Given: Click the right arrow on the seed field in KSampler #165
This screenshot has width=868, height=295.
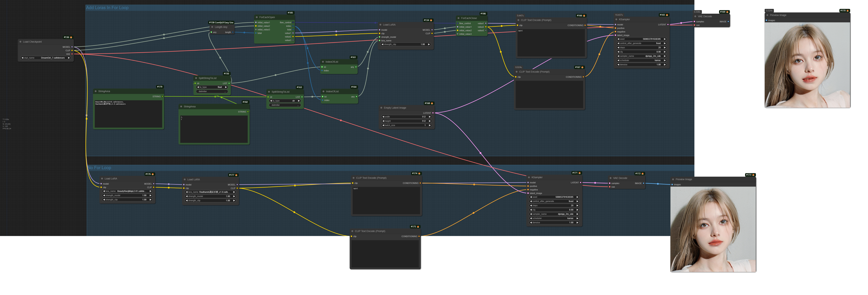Looking at the screenshot, I should [664, 39].
